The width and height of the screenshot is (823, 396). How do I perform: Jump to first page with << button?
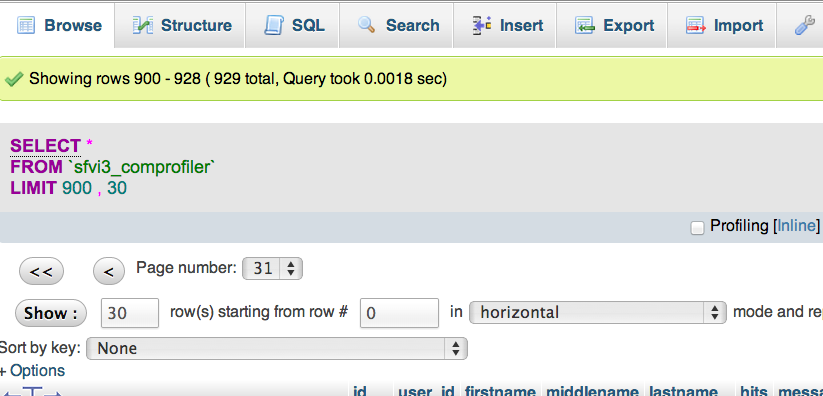pos(41,272)
